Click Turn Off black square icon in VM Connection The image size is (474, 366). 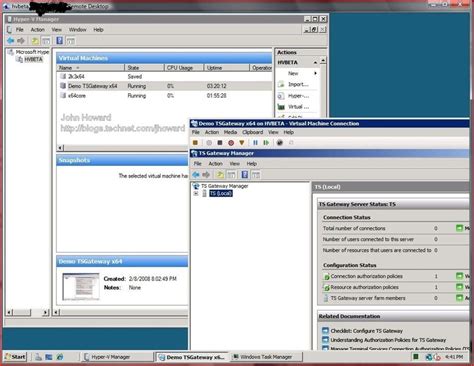coord(220,143)
